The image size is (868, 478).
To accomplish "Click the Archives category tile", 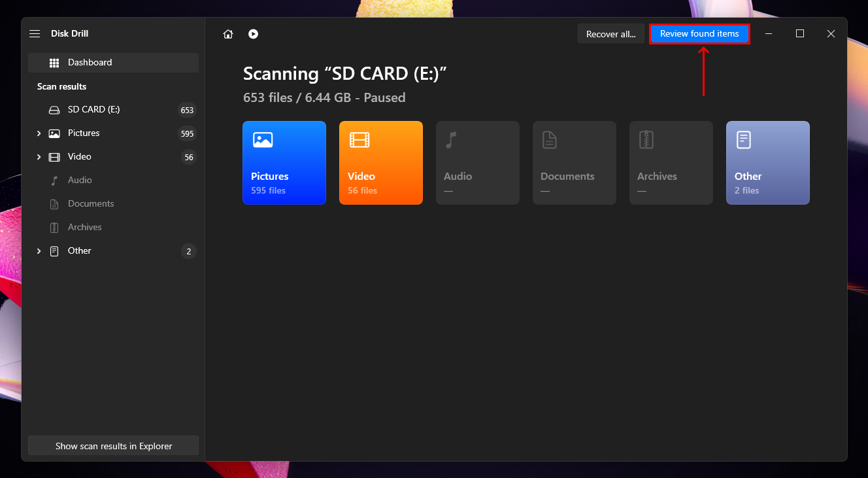I will coord(671,163).
